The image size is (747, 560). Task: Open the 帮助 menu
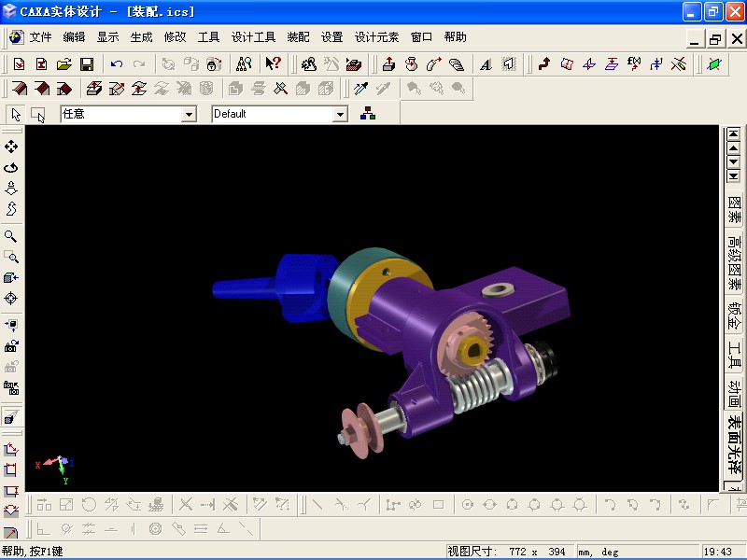[x=455, y=37]
